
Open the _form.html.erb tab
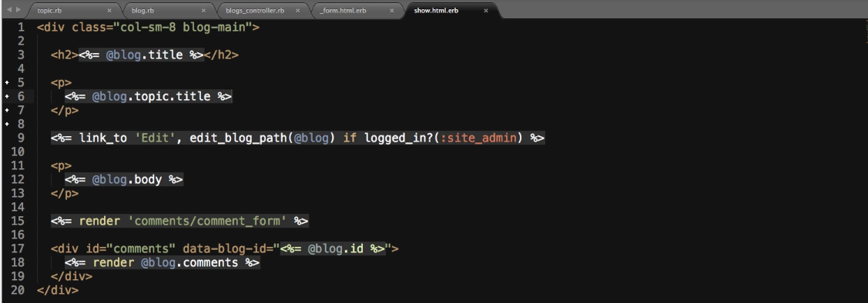(x=357, y=10)
